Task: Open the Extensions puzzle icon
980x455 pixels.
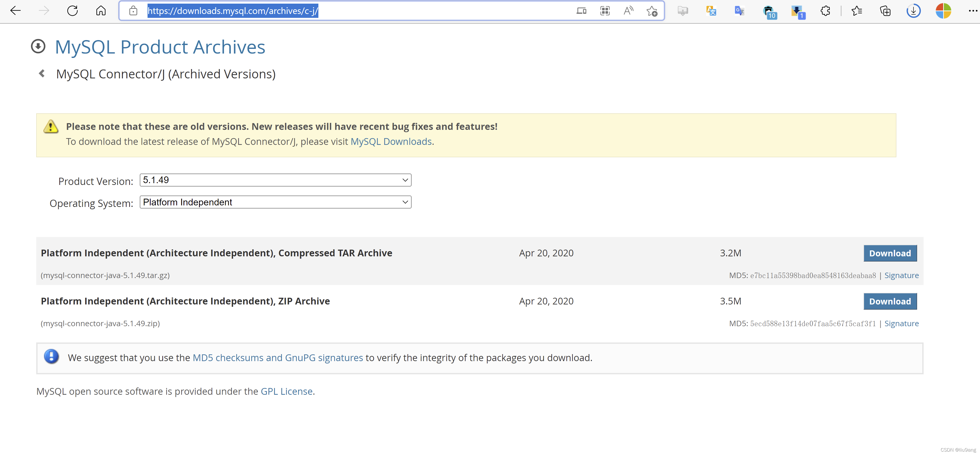Action: 825,11
